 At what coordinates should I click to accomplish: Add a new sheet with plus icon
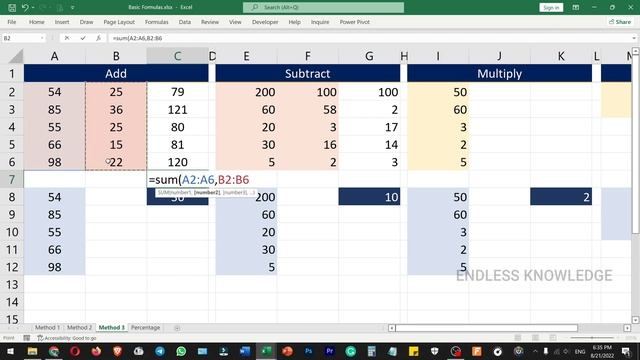click(177, 328)
